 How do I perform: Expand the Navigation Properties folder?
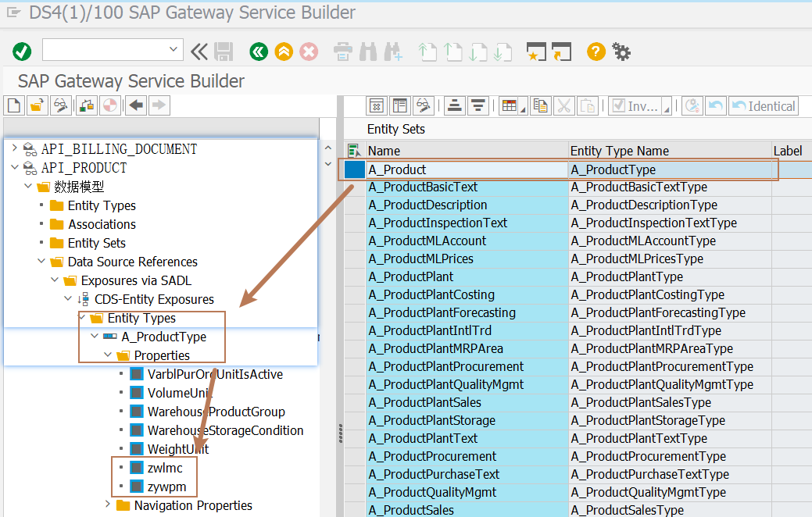(108, 505)
